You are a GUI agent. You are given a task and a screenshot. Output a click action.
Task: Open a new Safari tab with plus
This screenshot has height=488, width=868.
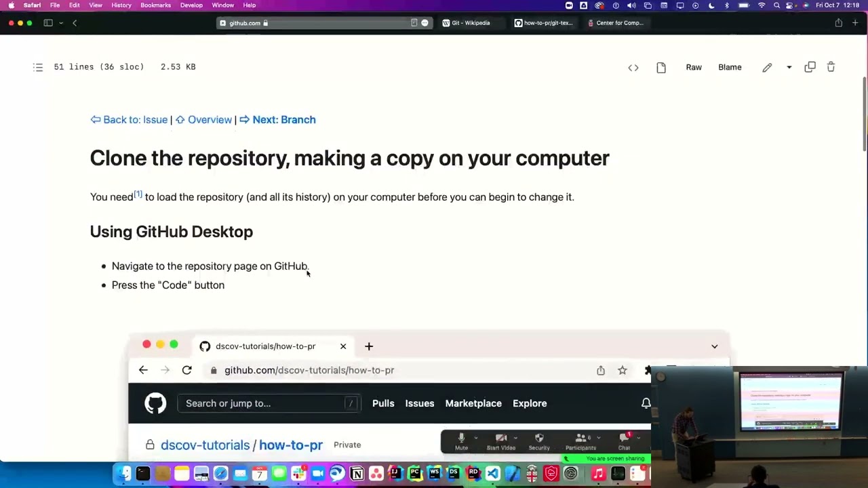pyautogui.click(x=855, y=23)
